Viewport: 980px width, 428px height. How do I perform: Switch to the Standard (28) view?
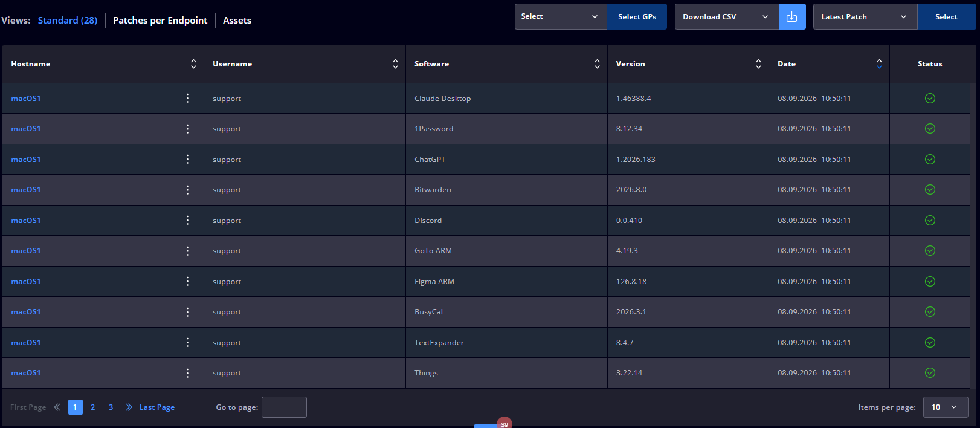click(x=68, y=21)
